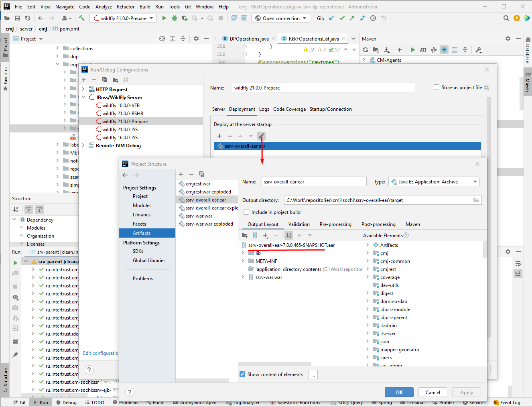This screenshot has width=532, height=407.
Task: Switch to the Startup/Connection tab
Action: (331, 109)
